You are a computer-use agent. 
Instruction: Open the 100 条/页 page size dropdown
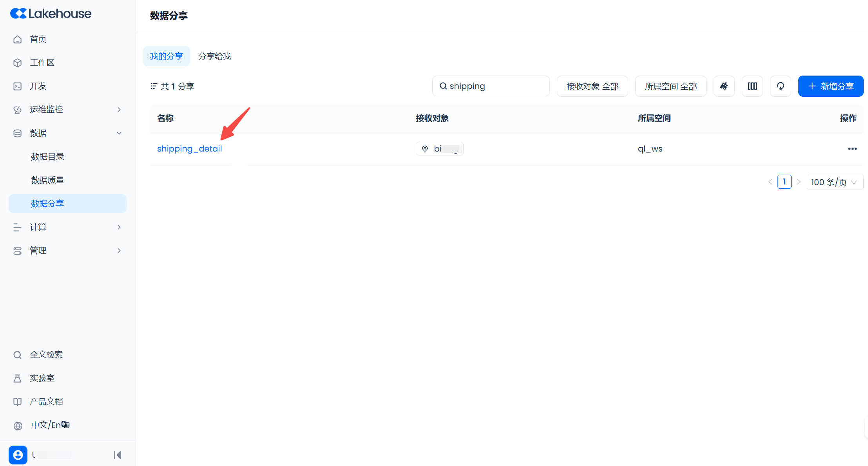(x=834, y=182)
